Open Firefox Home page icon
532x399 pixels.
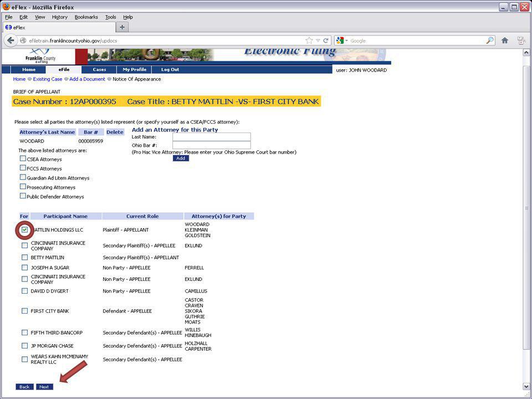point(505,40)
